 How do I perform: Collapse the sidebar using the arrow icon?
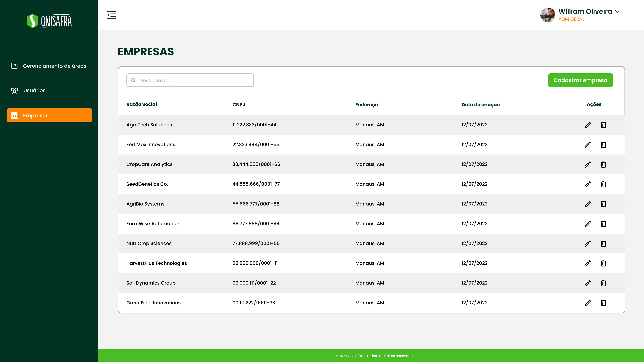[111, 15]
